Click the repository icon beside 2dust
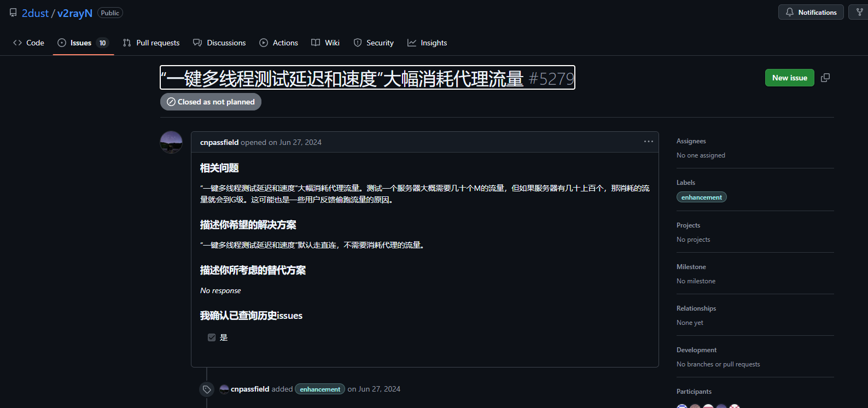The width and height of the screenshot is (868, 408). point(13,13)
